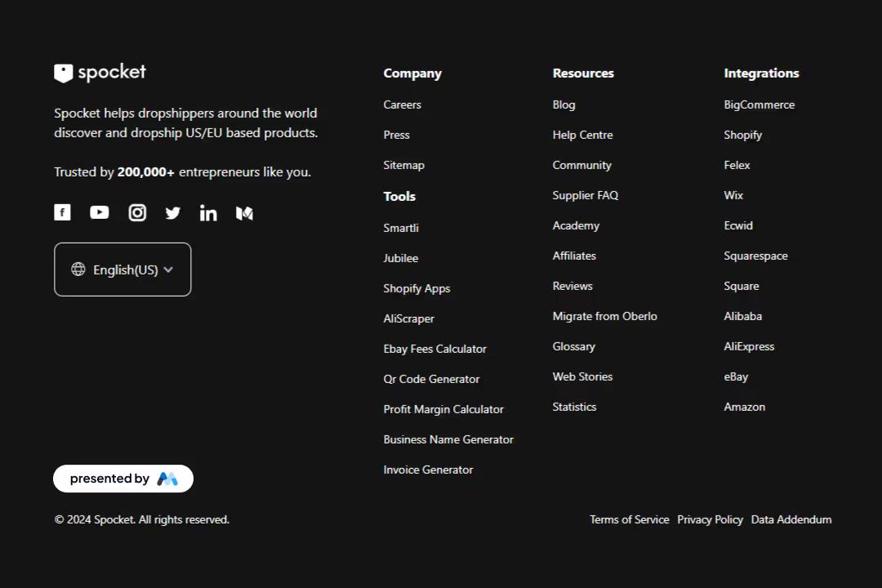This screenshot has height=588, width=882.
Task: Open Spocket's Facebook page
Action: click(x=62, y=212)
